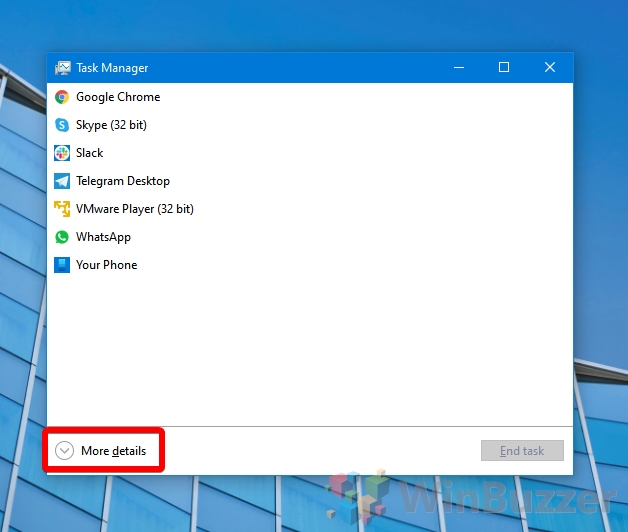Select the VMware Player (32 bit) text

point(135,209)
